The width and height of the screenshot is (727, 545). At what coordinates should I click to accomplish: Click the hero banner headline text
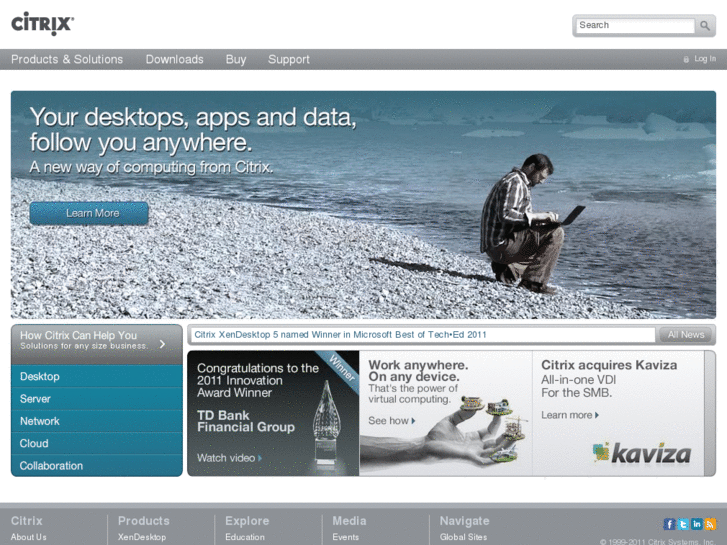[193, 129]
